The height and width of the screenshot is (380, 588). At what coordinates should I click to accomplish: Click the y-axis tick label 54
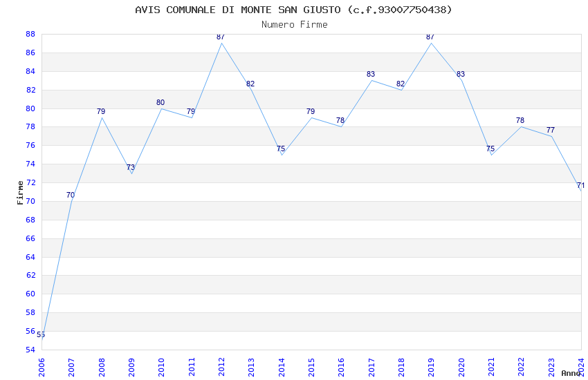coord(30,350)
